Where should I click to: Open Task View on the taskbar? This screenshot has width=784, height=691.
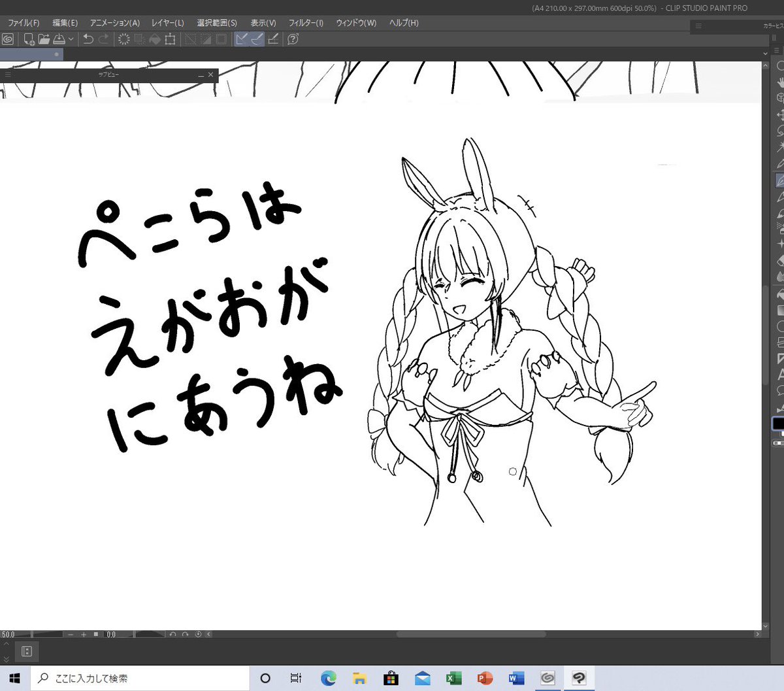[296, 679]
